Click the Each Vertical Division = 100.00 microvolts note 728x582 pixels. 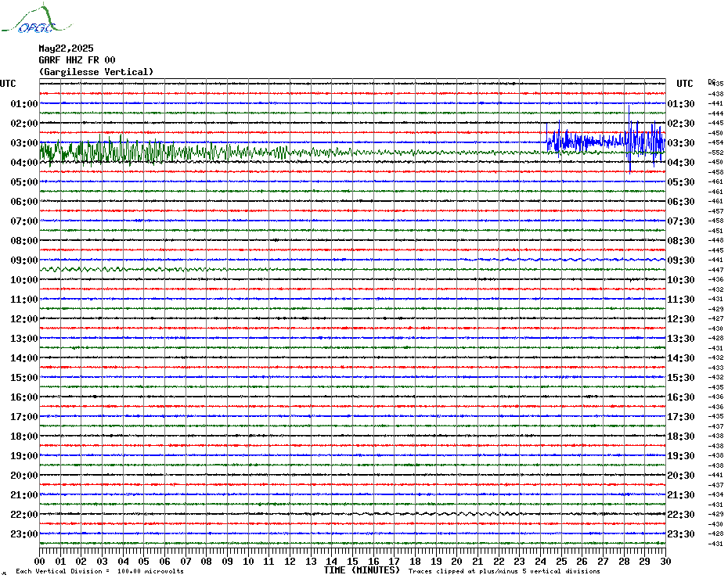tap(100, 571)
